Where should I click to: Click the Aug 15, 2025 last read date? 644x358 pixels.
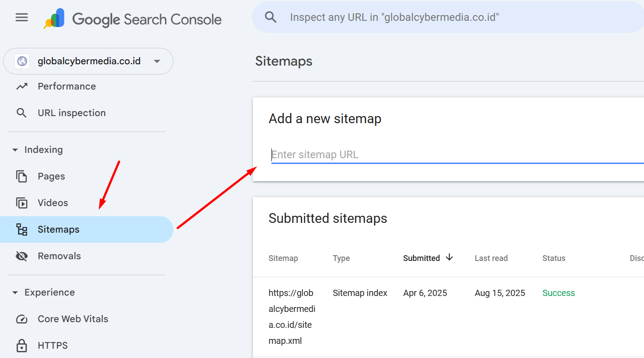(500, 293)
